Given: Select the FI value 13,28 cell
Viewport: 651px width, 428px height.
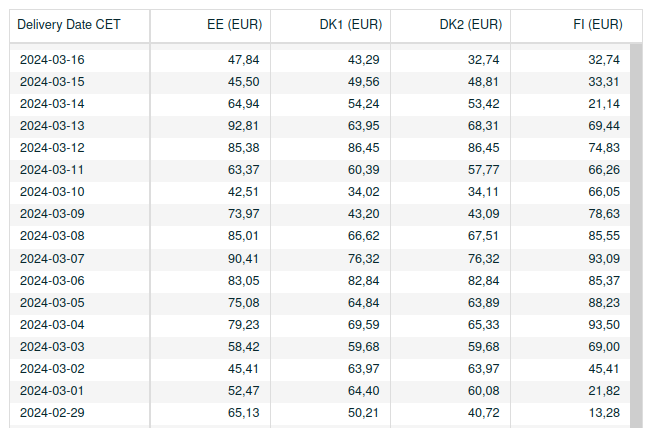Looking at the screenshot, I should (570, 413).
